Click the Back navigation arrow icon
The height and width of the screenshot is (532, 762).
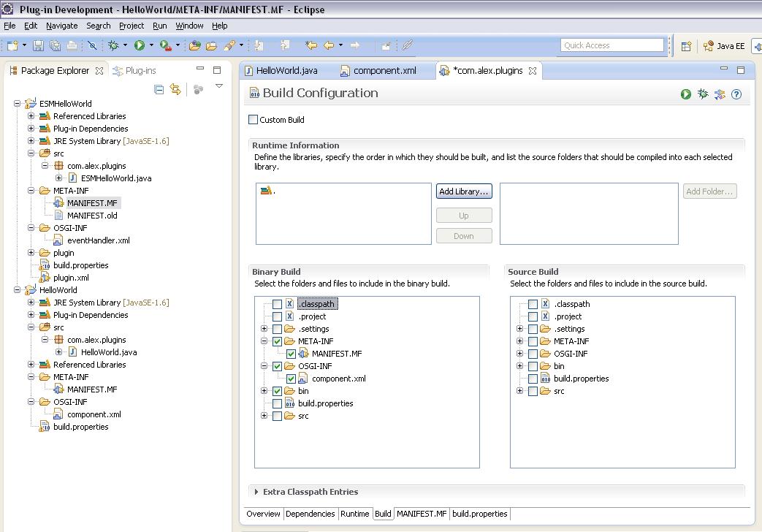[329, 46]
